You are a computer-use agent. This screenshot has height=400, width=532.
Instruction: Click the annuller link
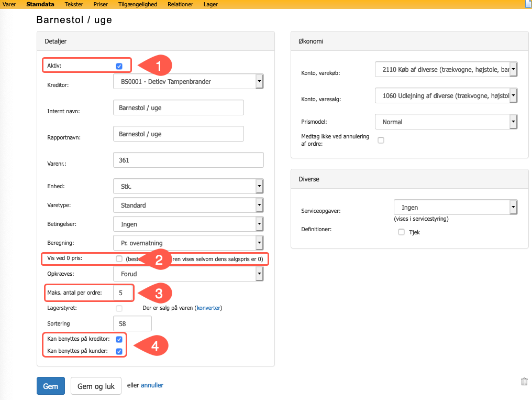pyautogui.click(x=152, y=385)
